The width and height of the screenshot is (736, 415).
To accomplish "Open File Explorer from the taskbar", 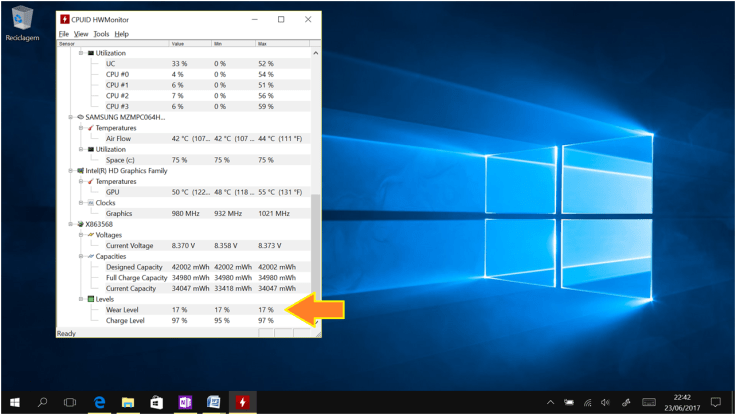I will pos(128,402).
